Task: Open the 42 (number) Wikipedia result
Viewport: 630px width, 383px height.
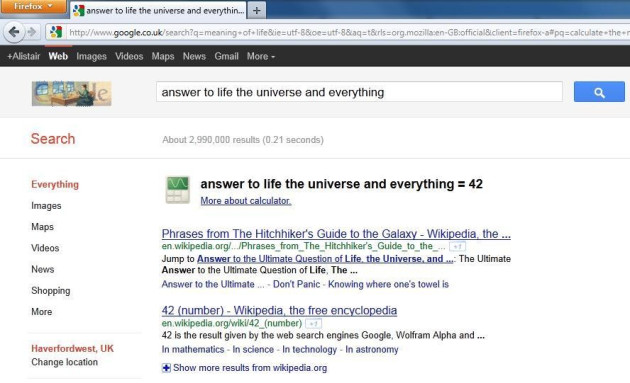Action: tap(279, 310)
